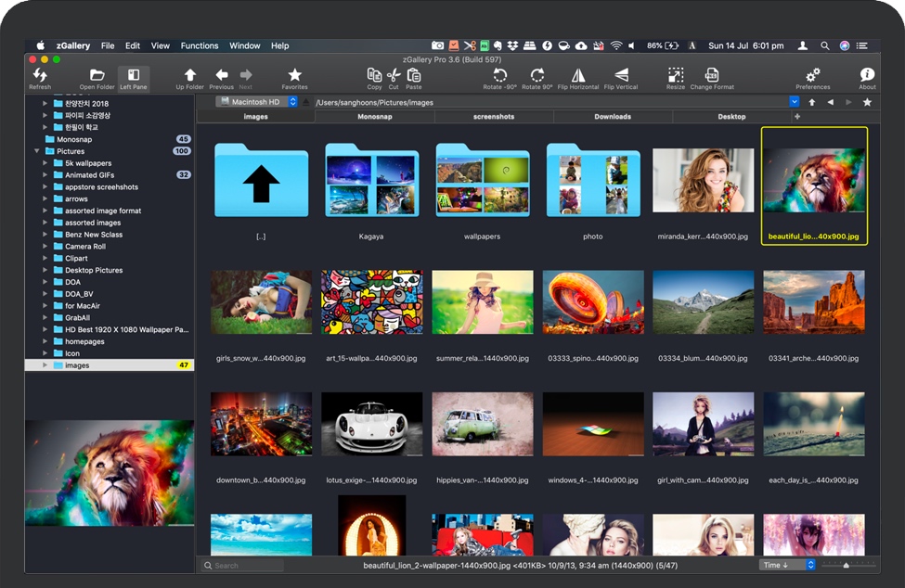Adjust the thumbnail size slider
905x588 pixels.
click(846, 566)
